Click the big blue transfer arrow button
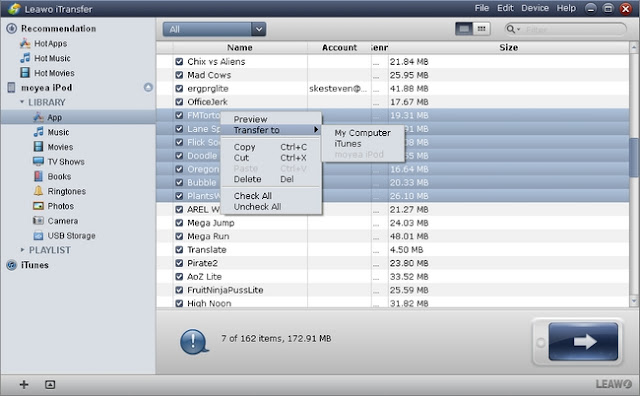The image size is (640, 396). [583, 341]
